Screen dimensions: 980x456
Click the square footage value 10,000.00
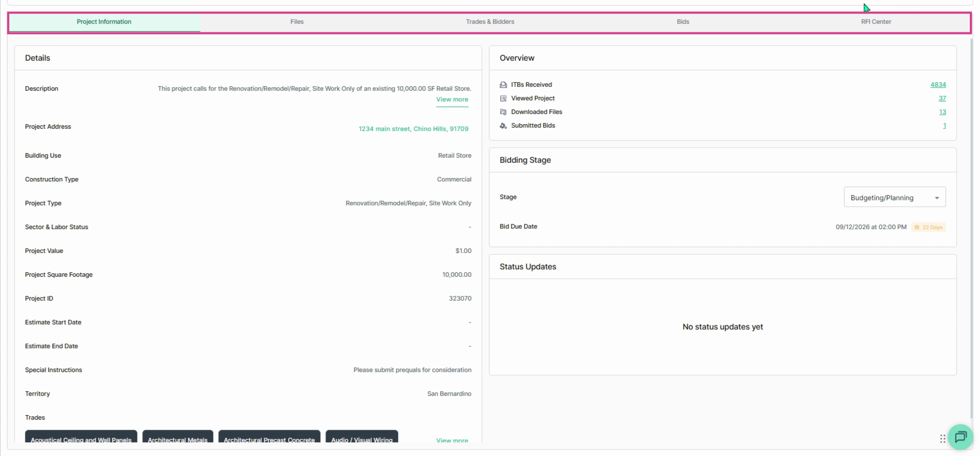tap(457, 275)
